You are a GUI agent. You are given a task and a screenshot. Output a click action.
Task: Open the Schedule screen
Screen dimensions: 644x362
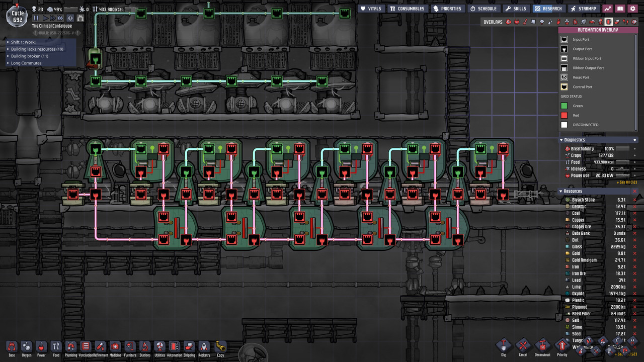484,9
